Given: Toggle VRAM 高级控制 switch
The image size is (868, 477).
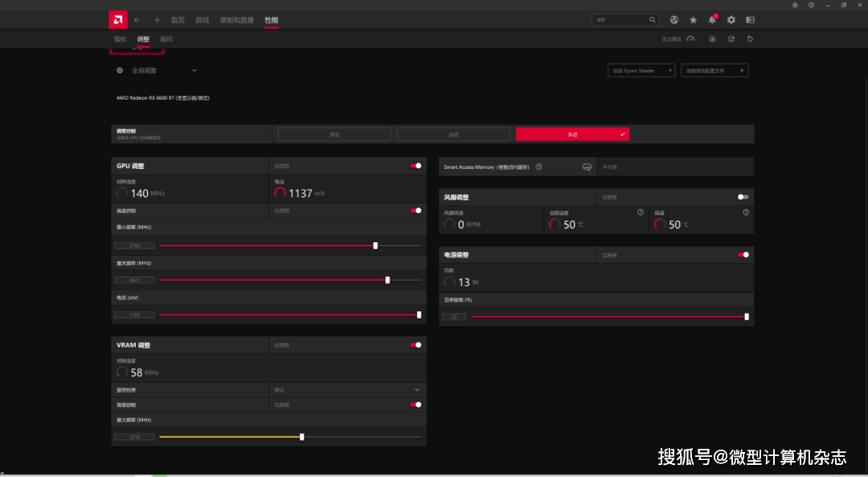Looking at the screenshot, I should point(416,405).
